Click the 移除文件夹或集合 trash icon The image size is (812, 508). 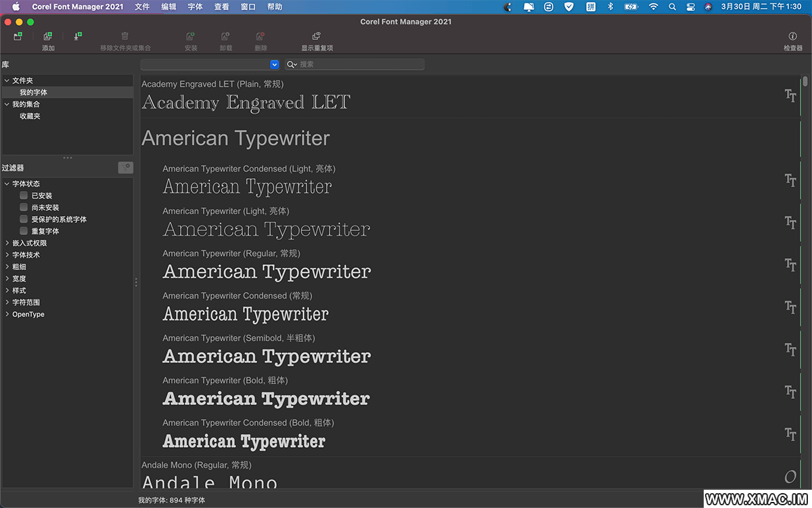click(125, 36)
